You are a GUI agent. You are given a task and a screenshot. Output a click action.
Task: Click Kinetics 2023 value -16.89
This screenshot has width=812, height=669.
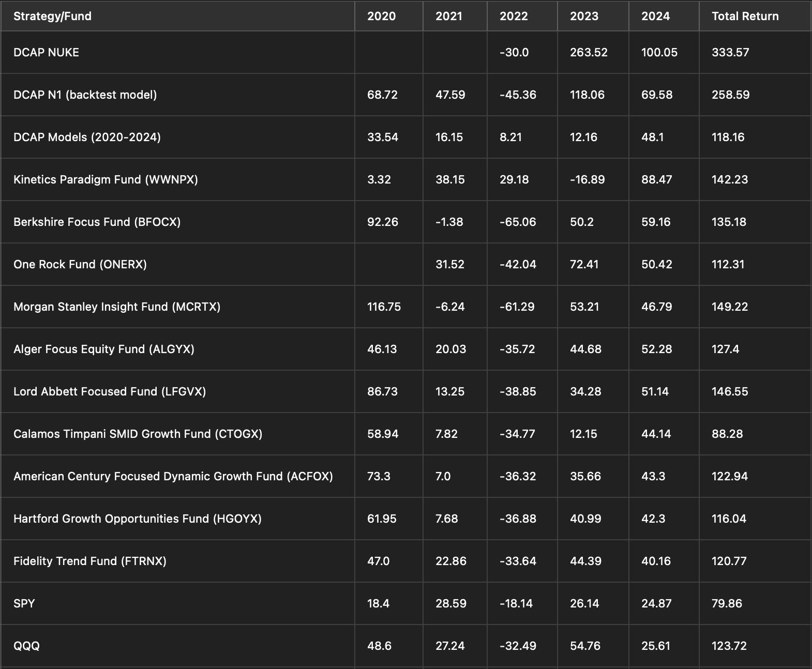(587, 179)
